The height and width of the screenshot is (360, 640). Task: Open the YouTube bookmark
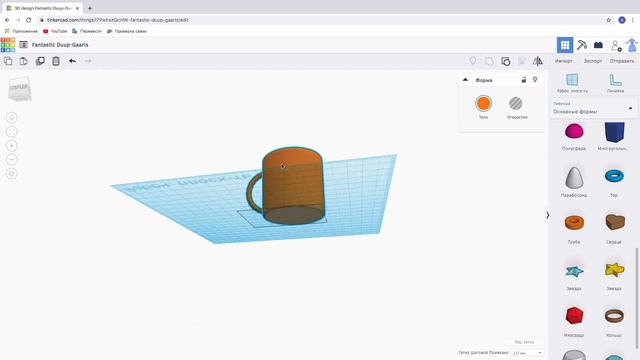55,31
